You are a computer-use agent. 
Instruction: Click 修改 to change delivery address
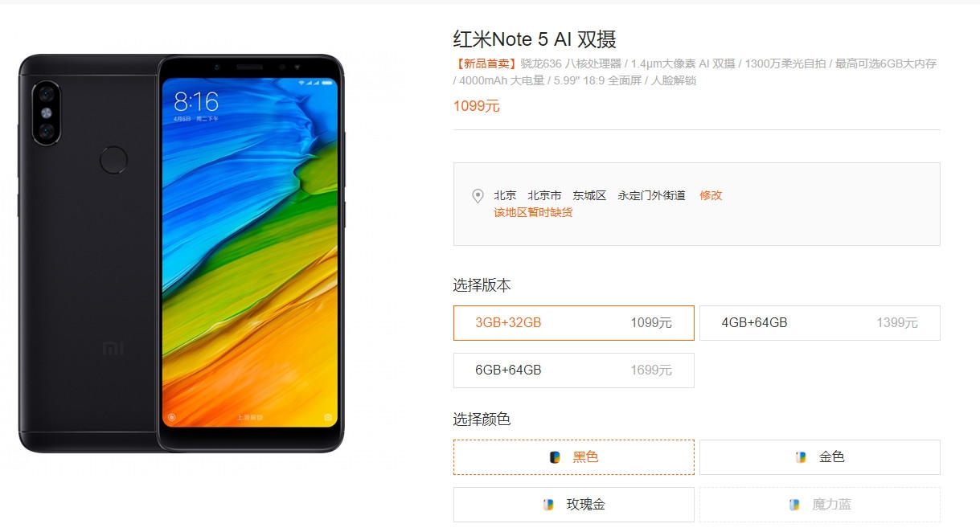[x=711, y=195]
